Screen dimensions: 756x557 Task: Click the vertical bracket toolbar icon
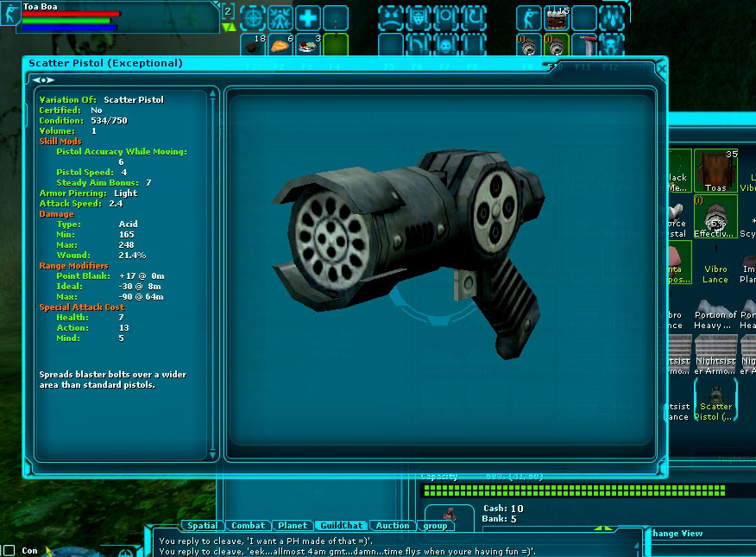[x=473, y=44]
